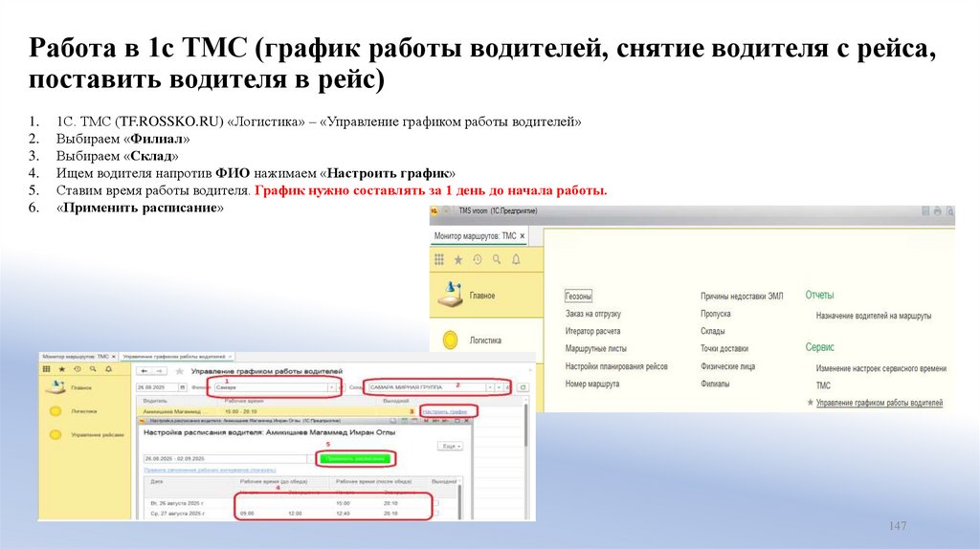Open Ещё dropdown in schedule settings dialog

click(x=450, y=446)
